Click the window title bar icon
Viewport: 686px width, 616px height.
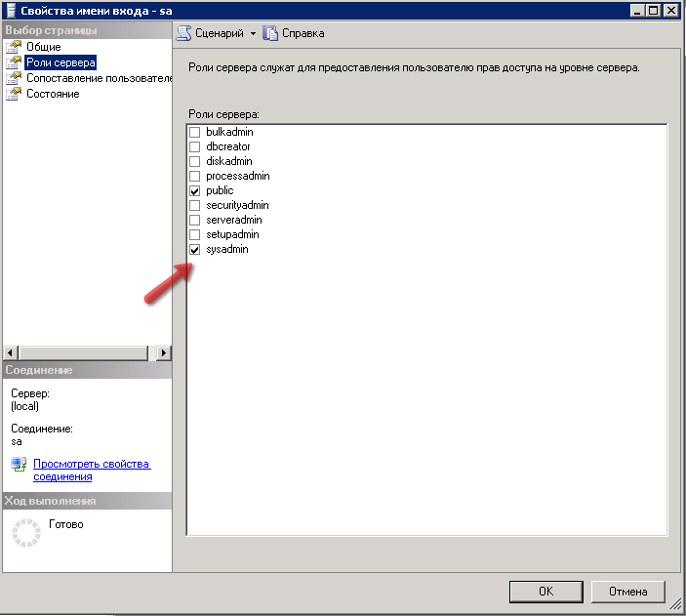click(11, 10)
